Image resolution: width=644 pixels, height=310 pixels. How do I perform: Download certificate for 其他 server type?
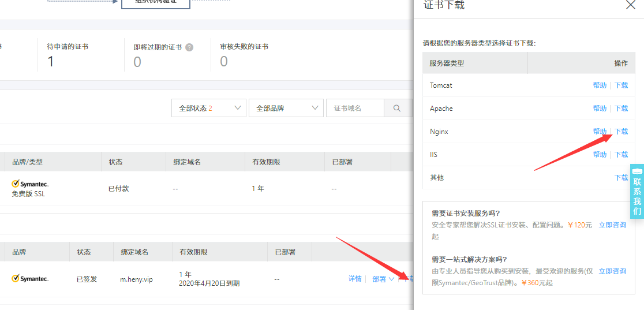[621, 178]
